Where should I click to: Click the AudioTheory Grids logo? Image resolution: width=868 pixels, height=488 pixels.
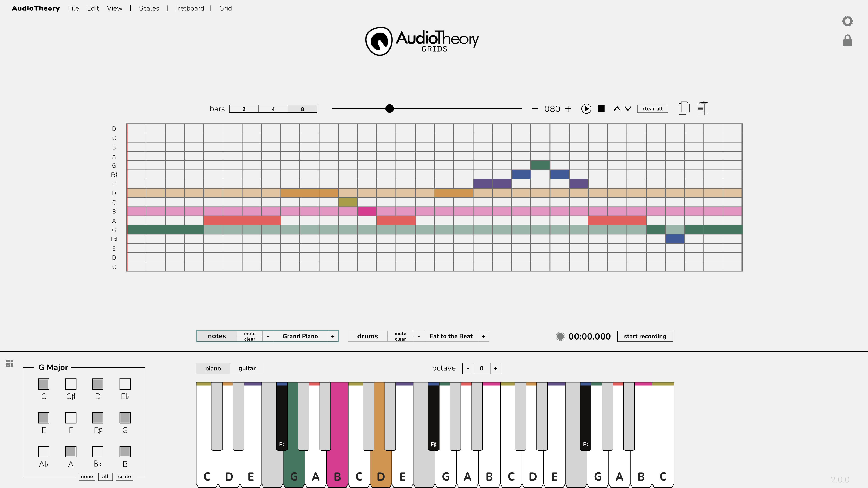click(x=422, y=41)
